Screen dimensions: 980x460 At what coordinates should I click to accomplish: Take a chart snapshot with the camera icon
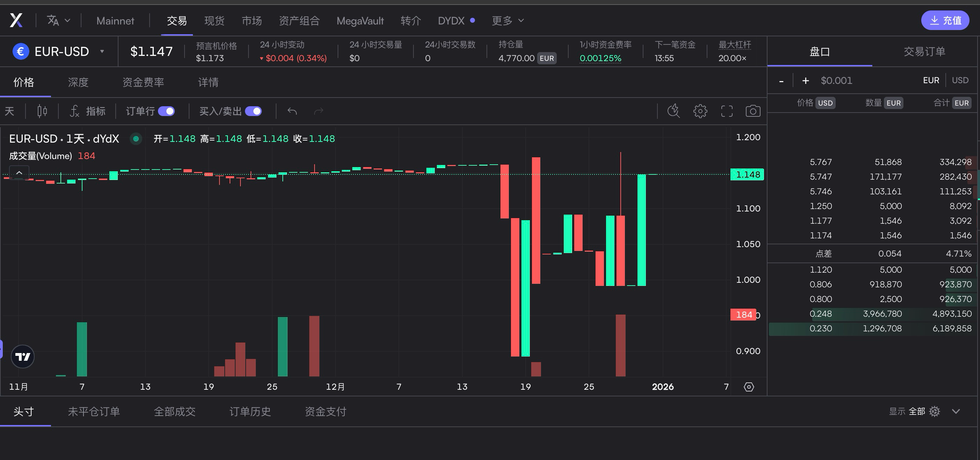[x=752, y=111]
